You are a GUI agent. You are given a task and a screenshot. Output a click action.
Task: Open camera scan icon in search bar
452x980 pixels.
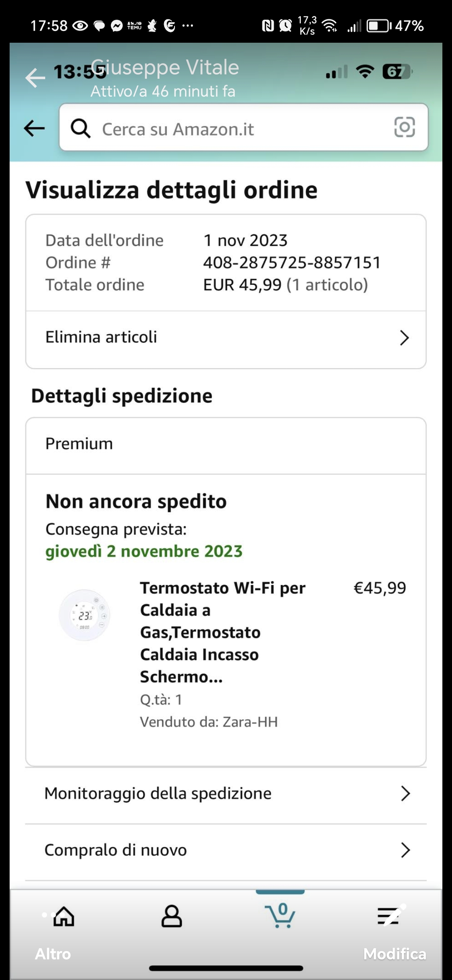point(404,127)
